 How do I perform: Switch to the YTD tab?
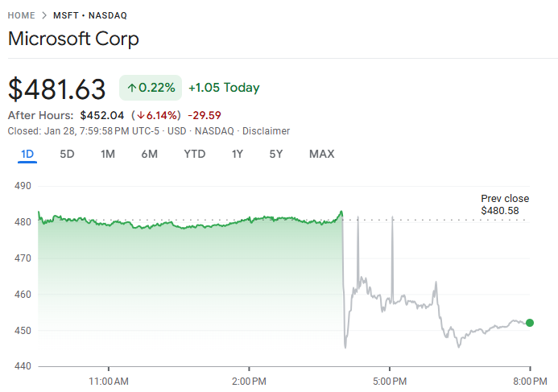coord(194,154)
